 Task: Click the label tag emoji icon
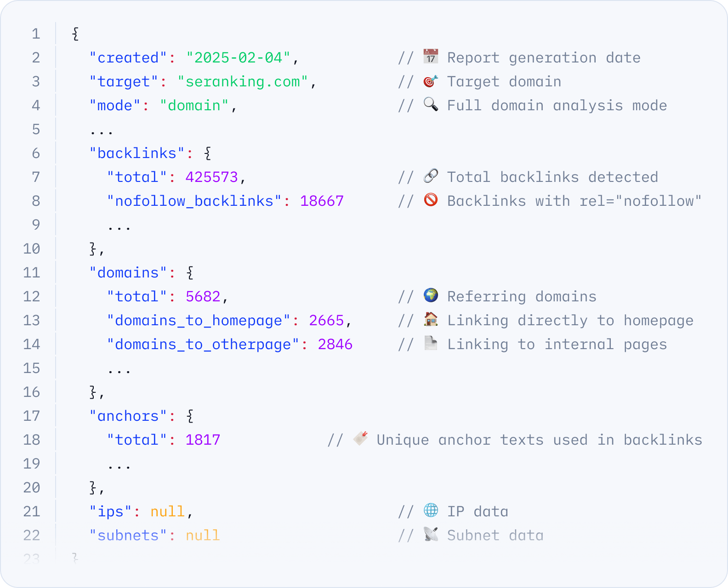pyautogui.click(x=360, y=439)
